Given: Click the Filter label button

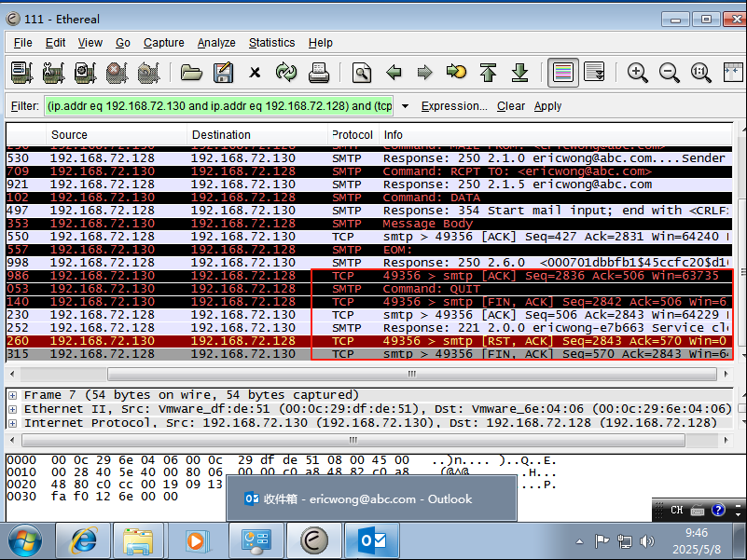Looking at the screenshot, I should coord(25,105).
